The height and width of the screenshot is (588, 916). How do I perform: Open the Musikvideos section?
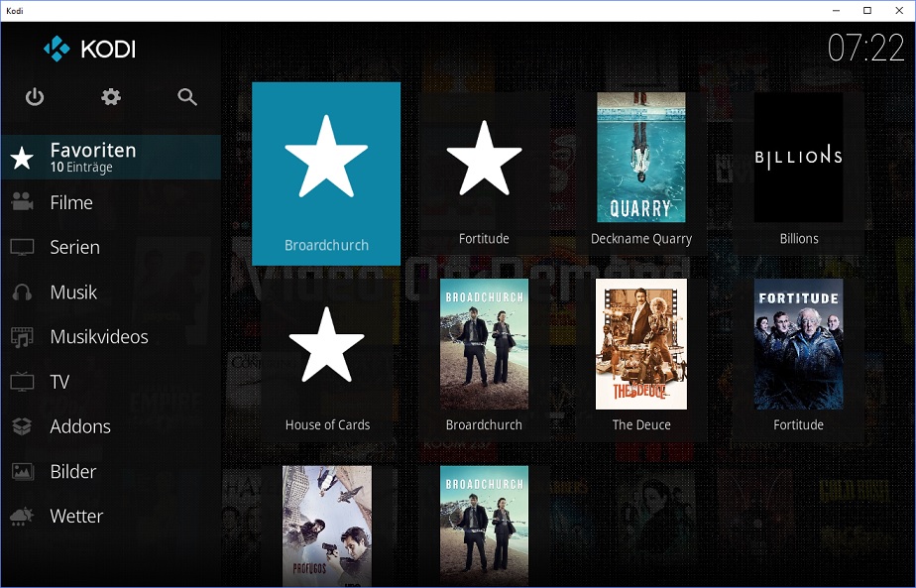(x=111, y=337)
